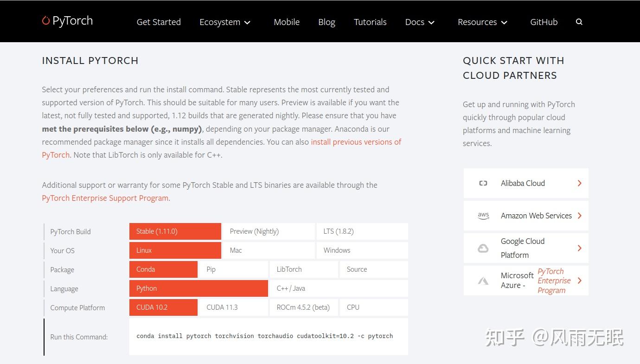This screenshot has width=640, height=364.
Task: Click the conda install command text
Action: coord(264,336)
